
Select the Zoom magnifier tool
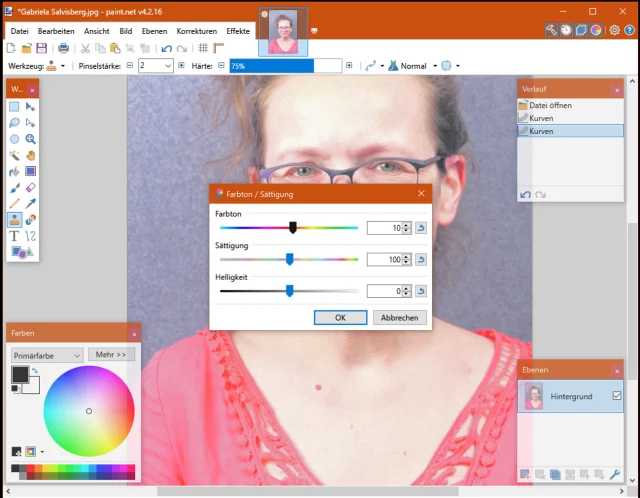(x=31, y=139)
